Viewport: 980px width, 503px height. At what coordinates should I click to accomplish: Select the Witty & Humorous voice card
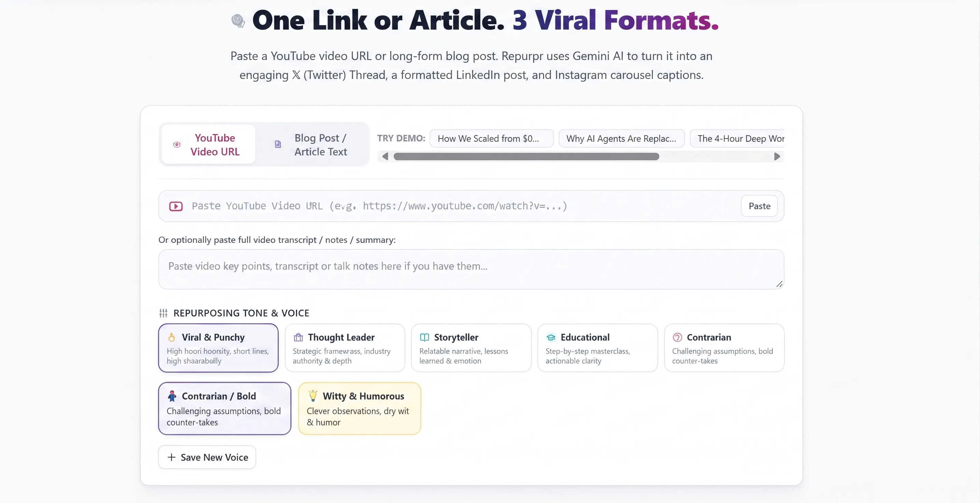(x=360, y=408)
